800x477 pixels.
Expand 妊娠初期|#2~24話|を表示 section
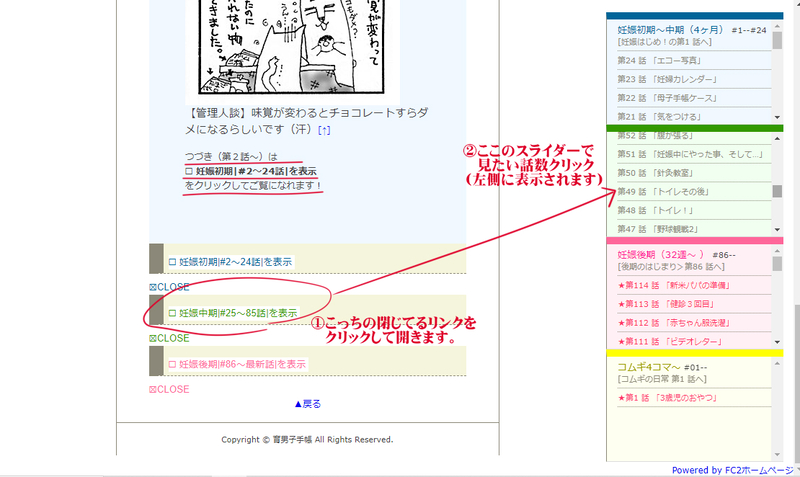(231, 262)
